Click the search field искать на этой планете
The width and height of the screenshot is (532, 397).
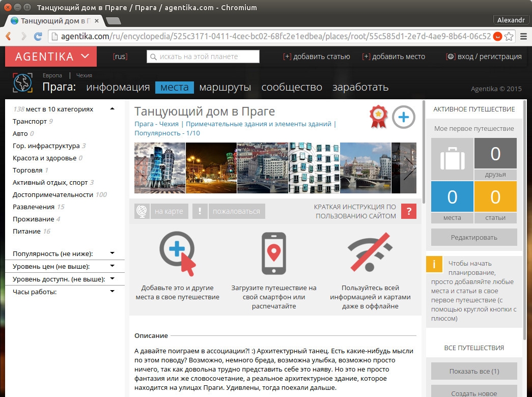point(203,56)
